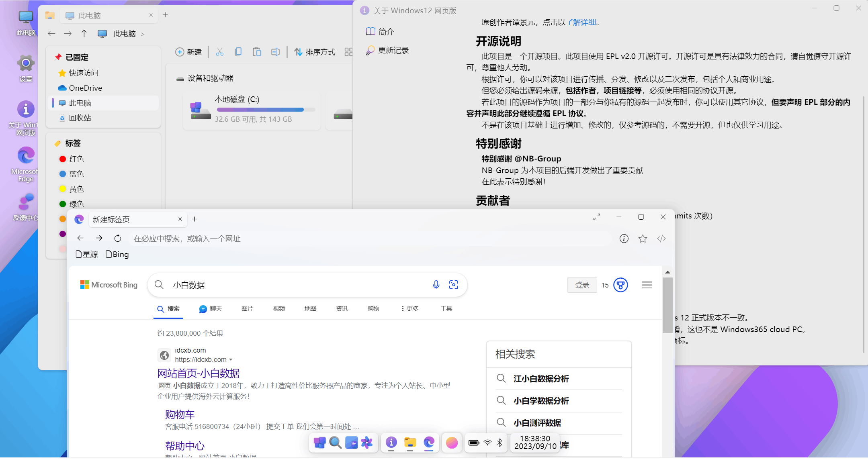Launch Microsoft Edge from the desktop

(x=26, y=164)
